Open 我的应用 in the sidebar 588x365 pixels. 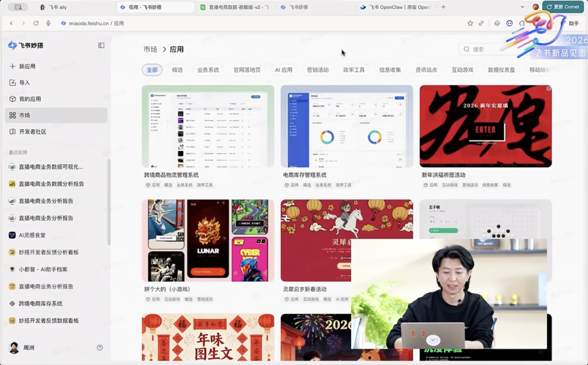point(29,99)
